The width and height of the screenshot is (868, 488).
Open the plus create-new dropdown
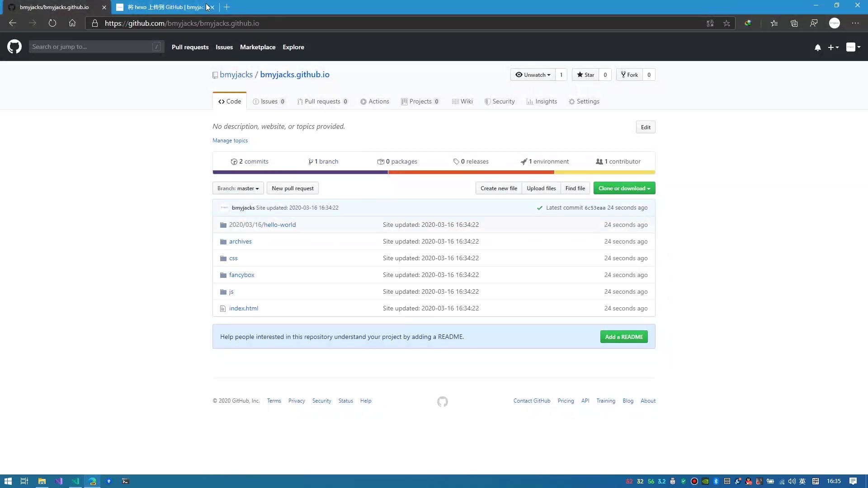pyautogui.click(x=833, y=47)
